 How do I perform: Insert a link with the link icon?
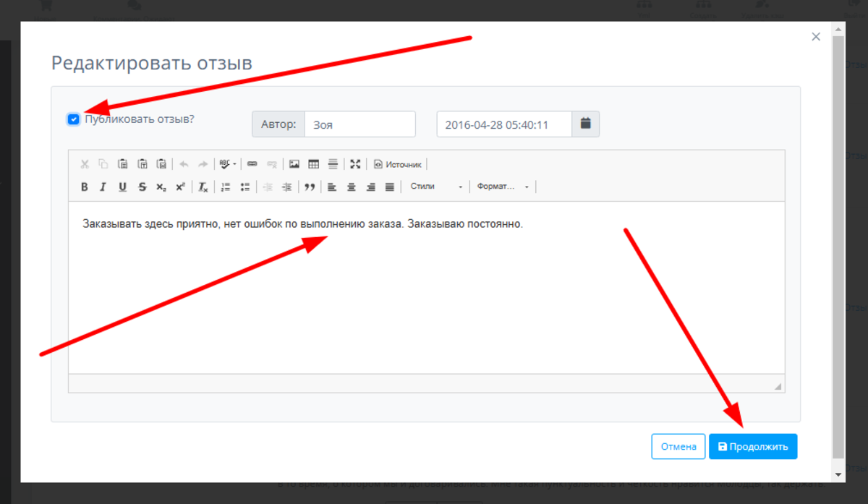click(x=252, y=164)
